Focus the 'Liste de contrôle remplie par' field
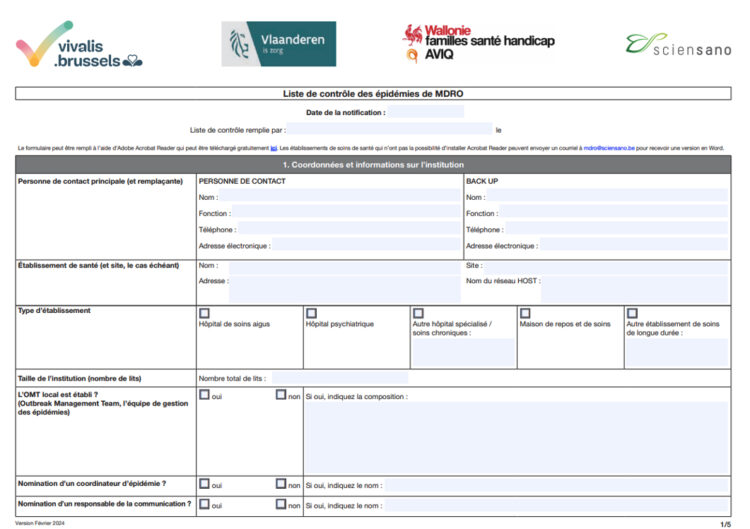Viewport: 750px width, 529px height. 390,130
